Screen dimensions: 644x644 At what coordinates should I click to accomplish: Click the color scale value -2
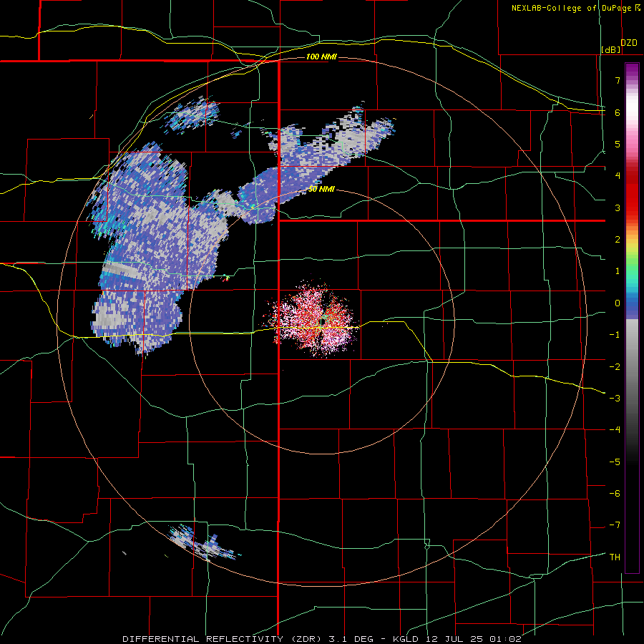(x=615, y=367)
